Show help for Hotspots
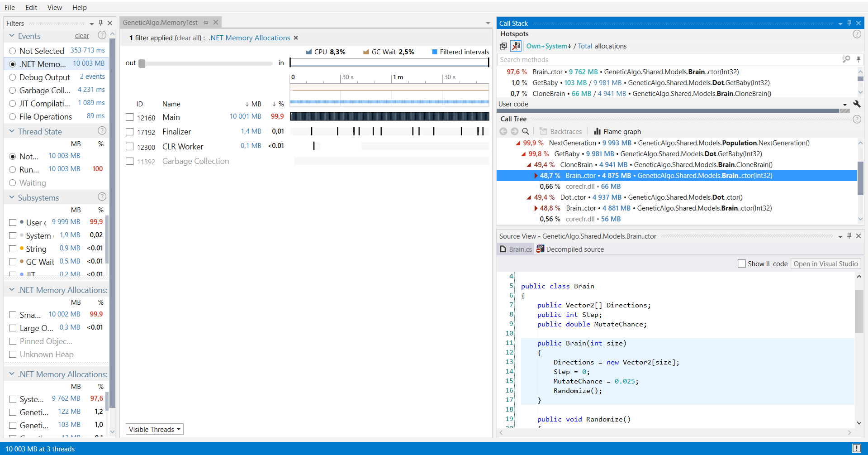The image size is (868, 455). point(857,34)
